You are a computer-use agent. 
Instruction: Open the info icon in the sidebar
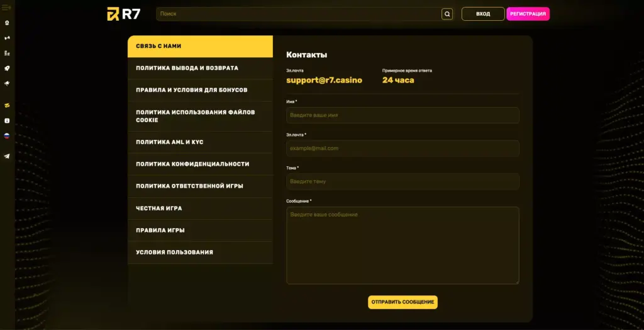click(x=6, y=120)
